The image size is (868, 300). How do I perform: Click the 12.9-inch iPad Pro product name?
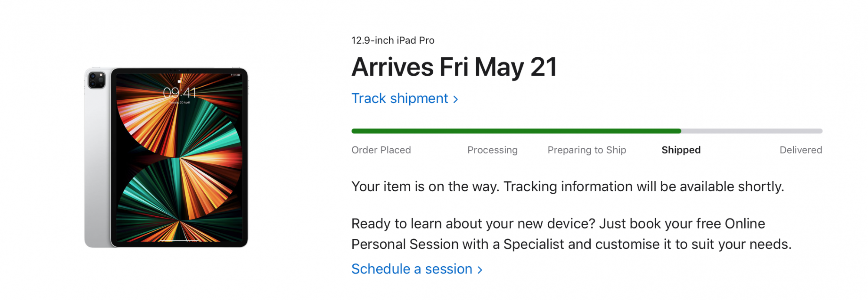tap(392, 40)
